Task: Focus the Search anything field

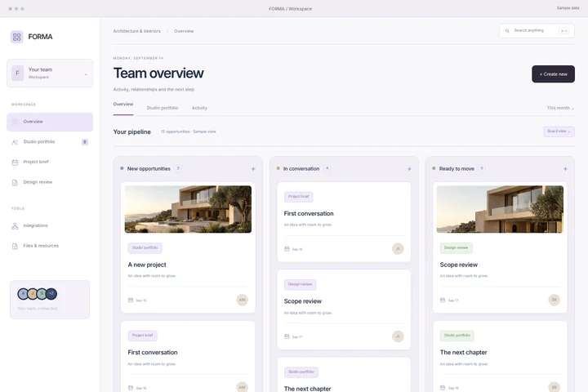Action: coord(537,31)
